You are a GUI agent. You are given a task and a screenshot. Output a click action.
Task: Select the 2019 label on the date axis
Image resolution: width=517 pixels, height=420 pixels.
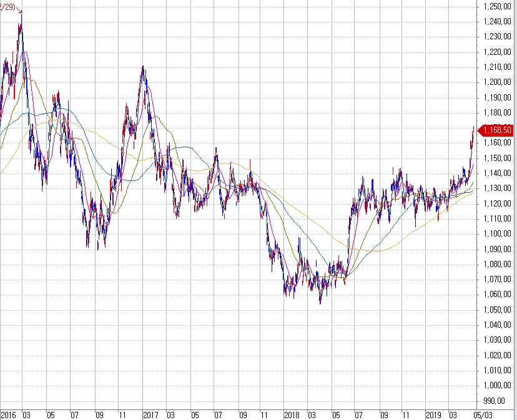[x=433, y=414]
